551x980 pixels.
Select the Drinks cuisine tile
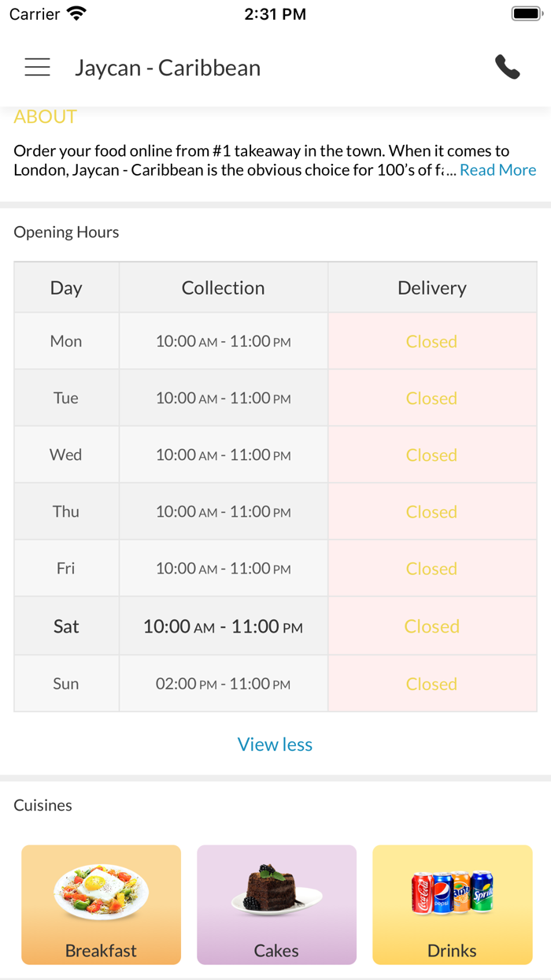[452, 904]
